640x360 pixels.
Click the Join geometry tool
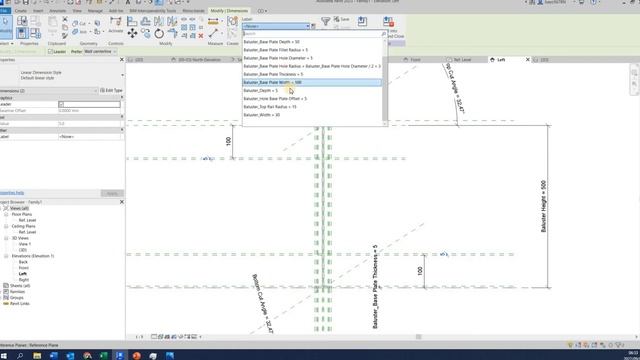tap(79, 32)
